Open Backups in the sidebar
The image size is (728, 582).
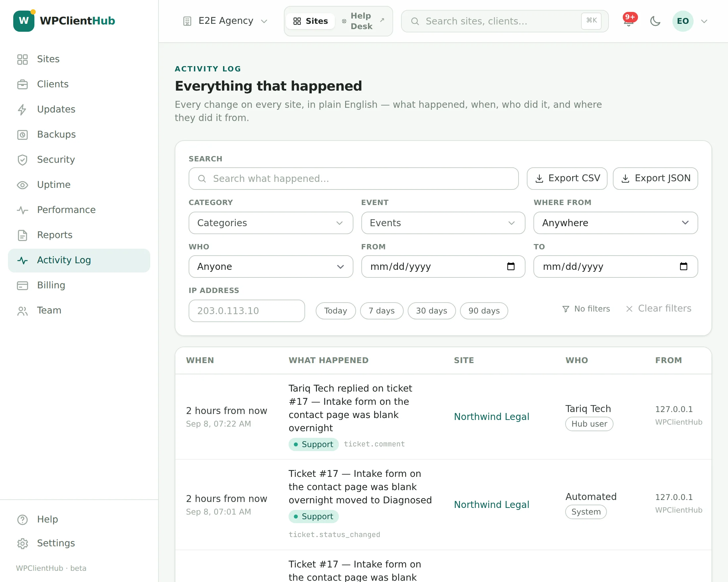(79, 134)
